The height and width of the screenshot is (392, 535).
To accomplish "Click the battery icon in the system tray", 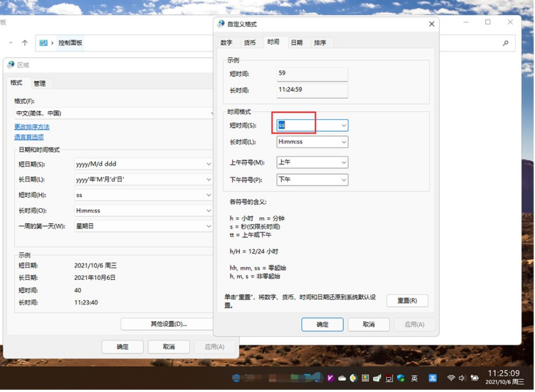I will (474, 378).
